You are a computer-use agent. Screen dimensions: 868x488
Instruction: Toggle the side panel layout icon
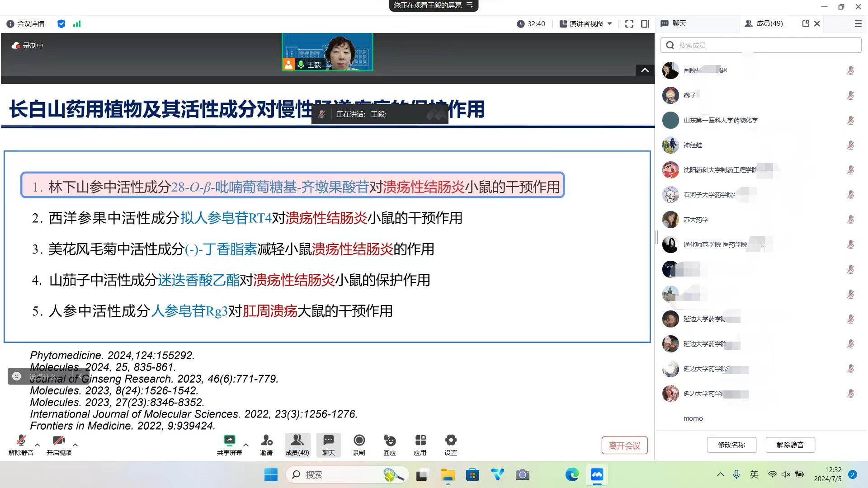(x=645, y=24)
